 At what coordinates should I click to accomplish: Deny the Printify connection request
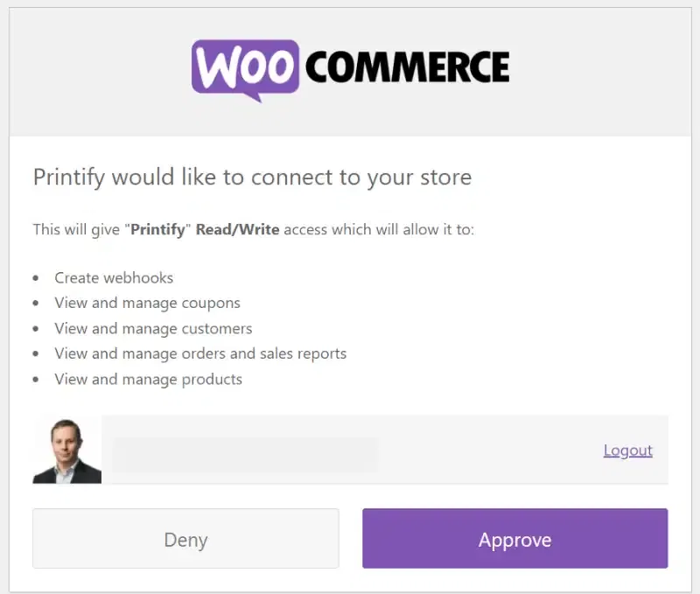point(185,539)
